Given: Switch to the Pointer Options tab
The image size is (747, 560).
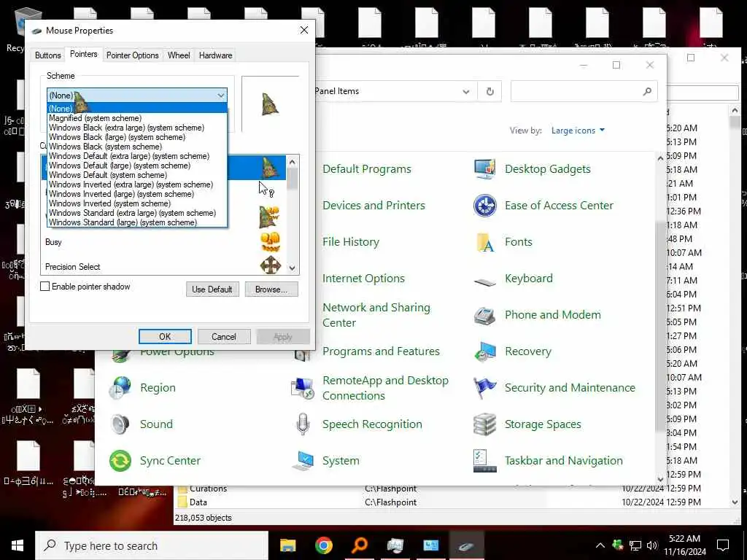Looking at the screenshot, I should click(x=133, y=55).
